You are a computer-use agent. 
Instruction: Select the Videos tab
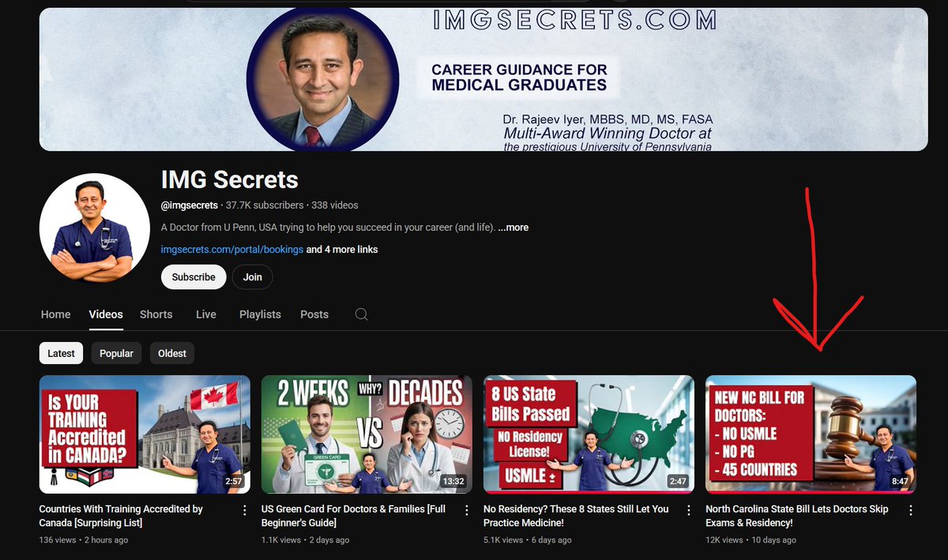106,314
